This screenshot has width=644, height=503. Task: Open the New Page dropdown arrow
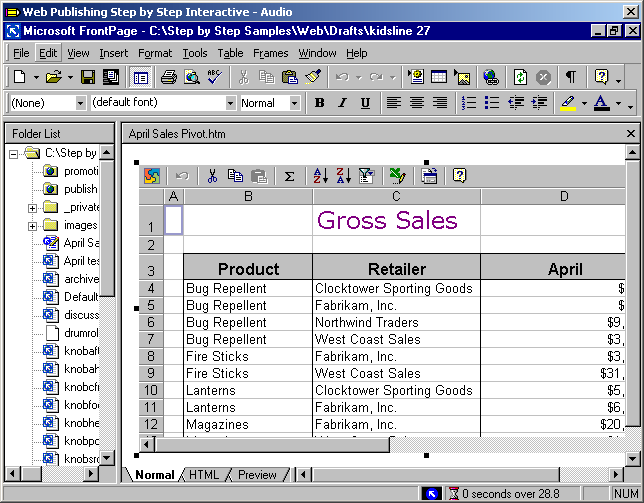point(36,77)
